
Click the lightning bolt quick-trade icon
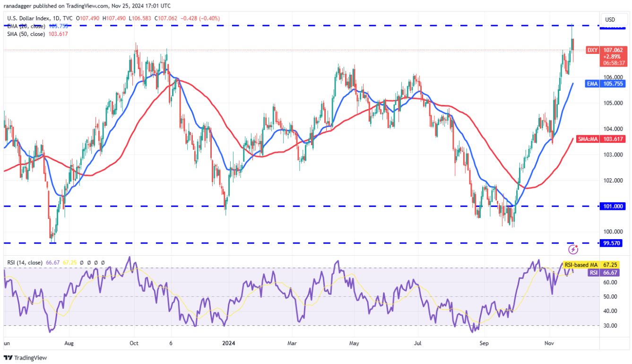(x=574, y=248)
